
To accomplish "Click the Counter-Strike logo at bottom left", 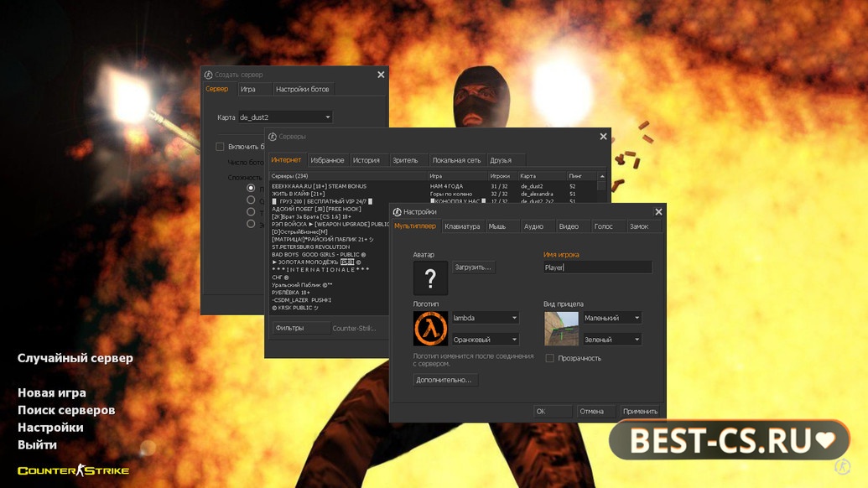I will (73, 471).
